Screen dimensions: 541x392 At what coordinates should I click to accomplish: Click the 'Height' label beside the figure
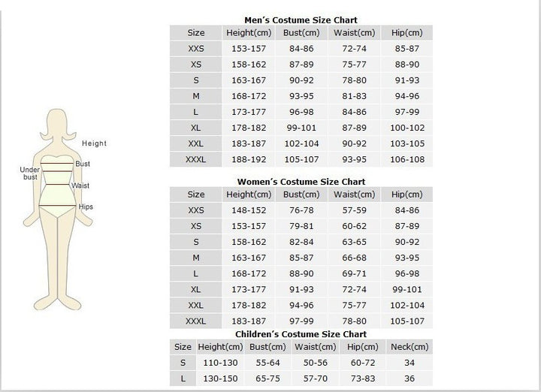[x=95, y=143]
